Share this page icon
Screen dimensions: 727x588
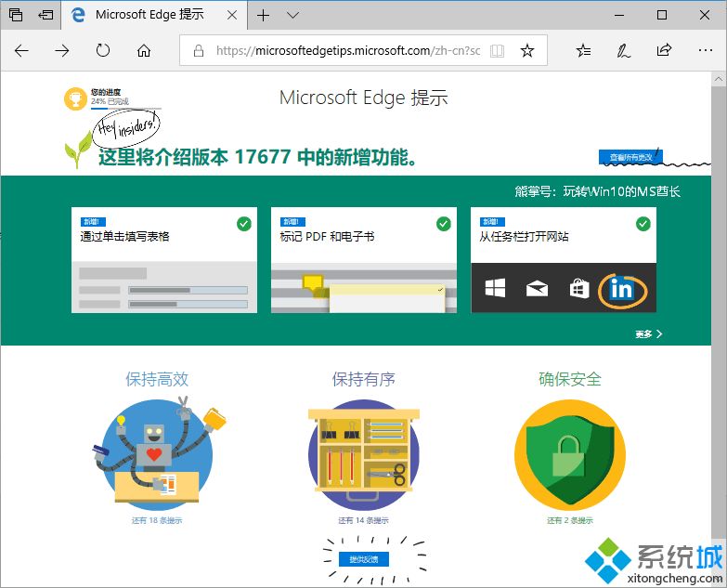coord(664,49)
